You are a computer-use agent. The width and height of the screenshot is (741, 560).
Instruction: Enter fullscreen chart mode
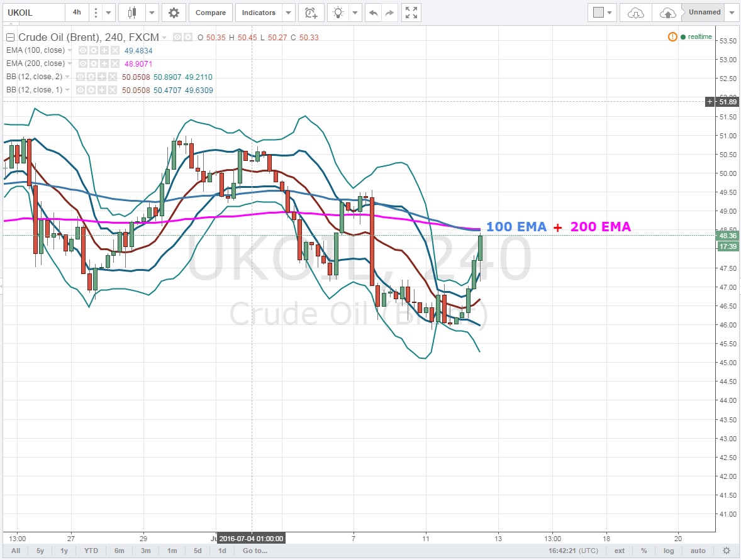[411, 13]
